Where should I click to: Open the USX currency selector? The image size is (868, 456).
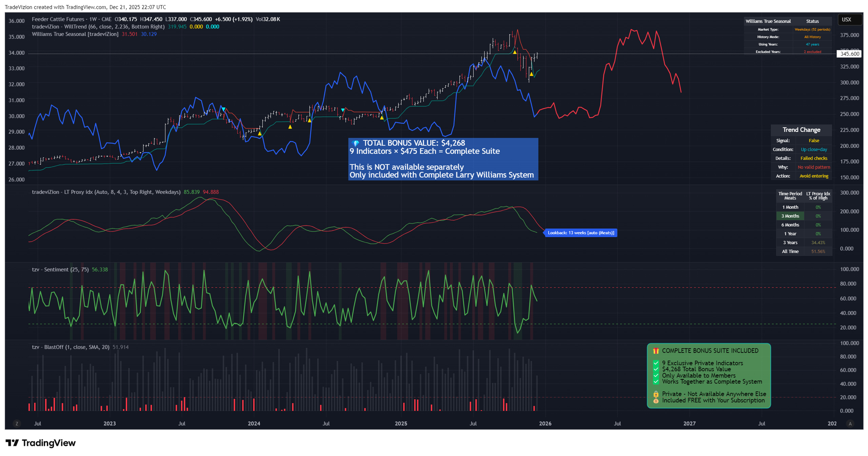(849, 20)
